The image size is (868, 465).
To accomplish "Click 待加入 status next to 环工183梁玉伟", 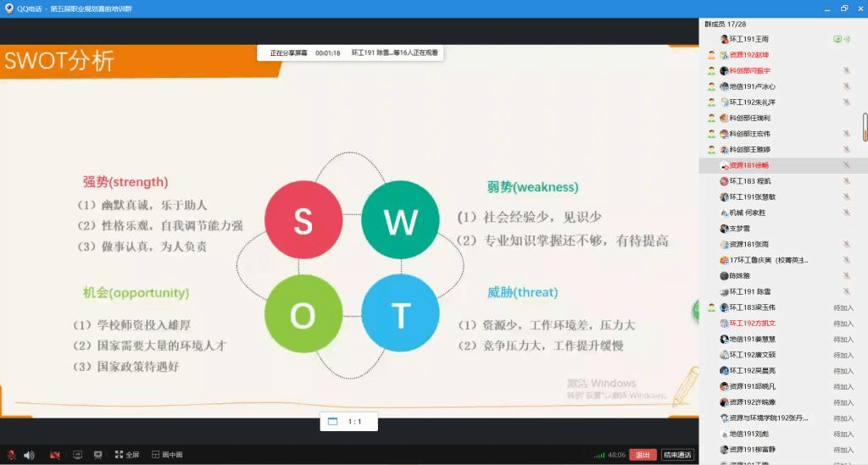I will (843, 307).
